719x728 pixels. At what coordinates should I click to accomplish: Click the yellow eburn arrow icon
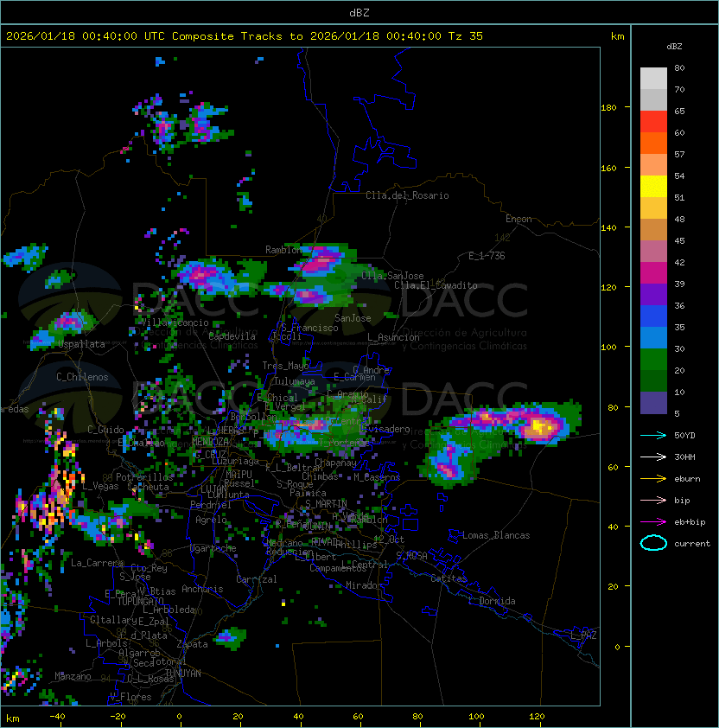pos(653,478)
